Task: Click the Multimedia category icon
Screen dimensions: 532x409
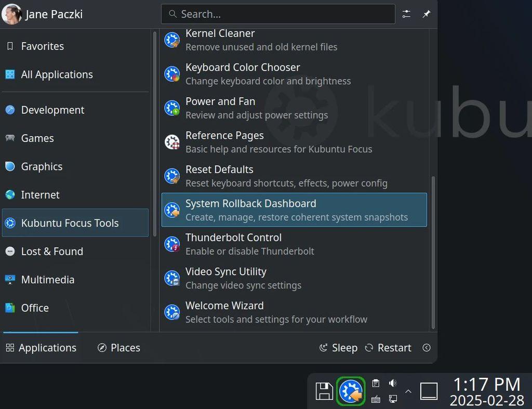Action: (x=10, y=280)
